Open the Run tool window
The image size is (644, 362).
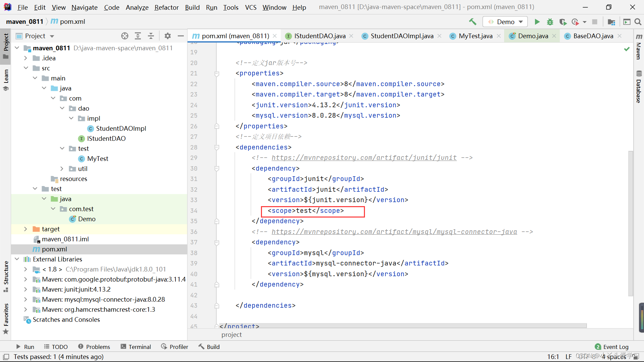click(25, 347)
